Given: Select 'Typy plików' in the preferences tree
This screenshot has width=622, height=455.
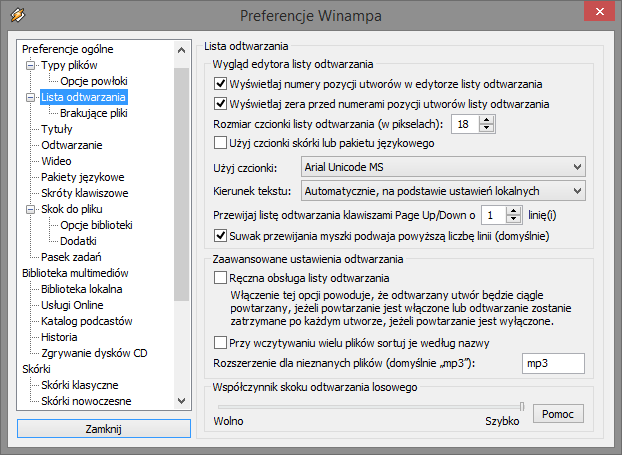Looking at the screenshot, I should 69,65.
